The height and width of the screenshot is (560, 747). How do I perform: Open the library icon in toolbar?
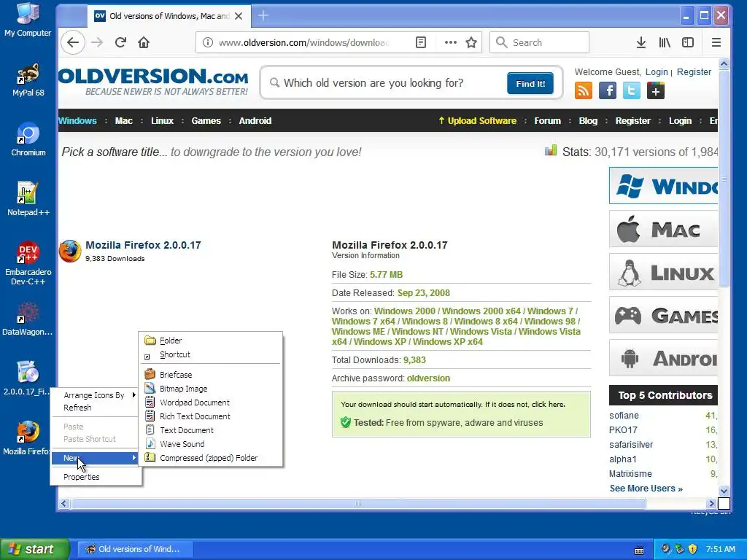pos(665,42)
